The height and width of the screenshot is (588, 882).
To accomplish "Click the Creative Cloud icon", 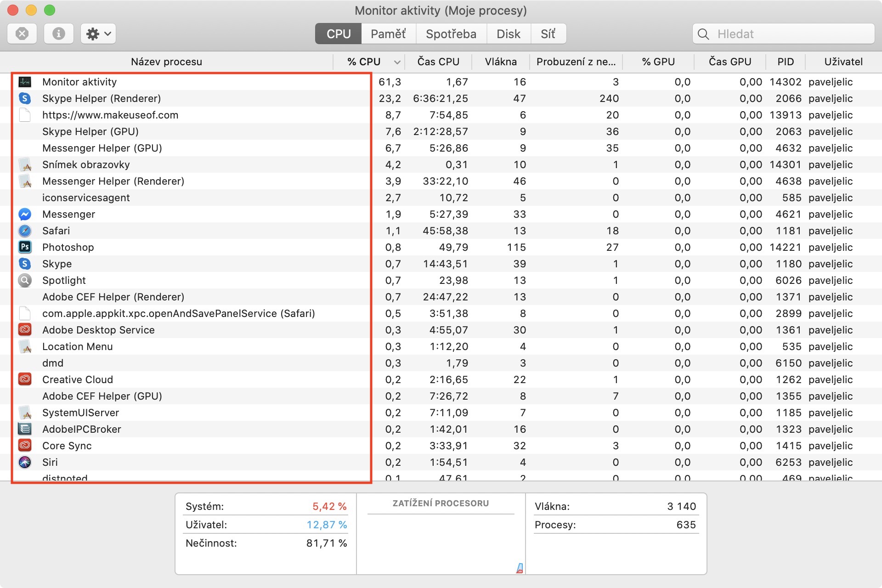I will click(25, 379).
